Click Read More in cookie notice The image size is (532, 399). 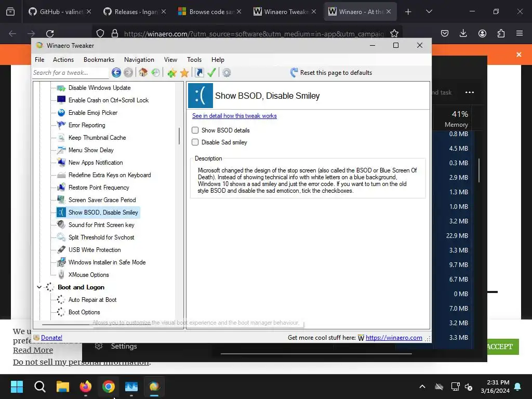pos(33,350)
